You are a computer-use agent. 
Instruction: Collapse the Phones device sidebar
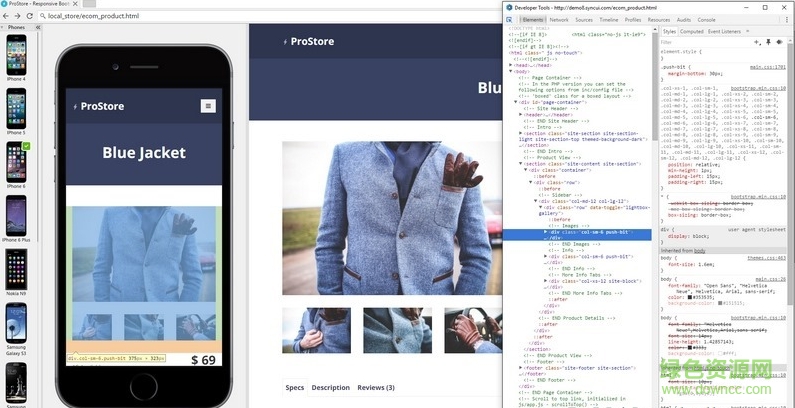[x=38, y=28]
